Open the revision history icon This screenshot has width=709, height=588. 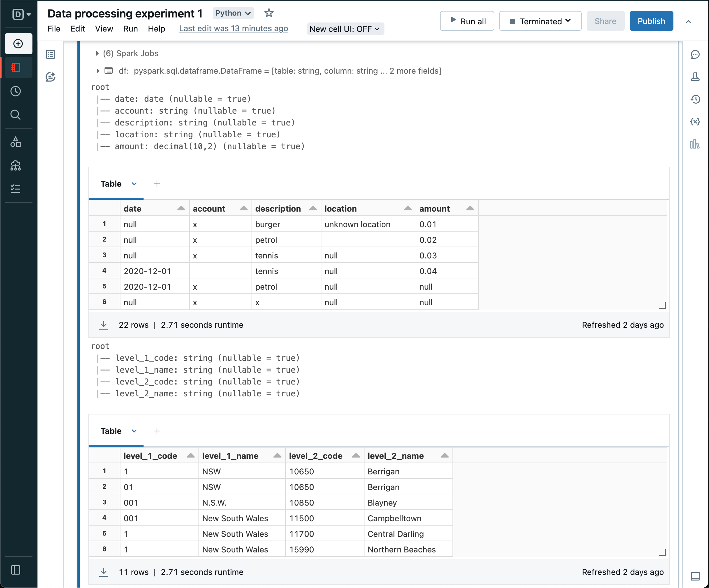695,99
